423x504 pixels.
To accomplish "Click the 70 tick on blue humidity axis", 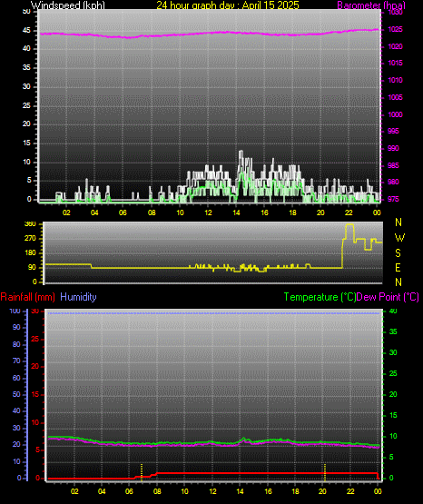I will point(16,361).
